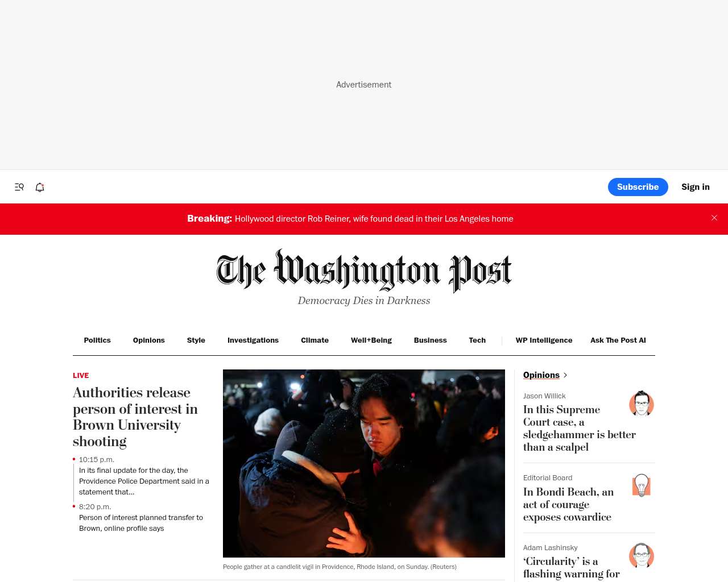Open the Politics section
Image resolution: width=728 pixels, height=582 pixels.
[97, 340]
